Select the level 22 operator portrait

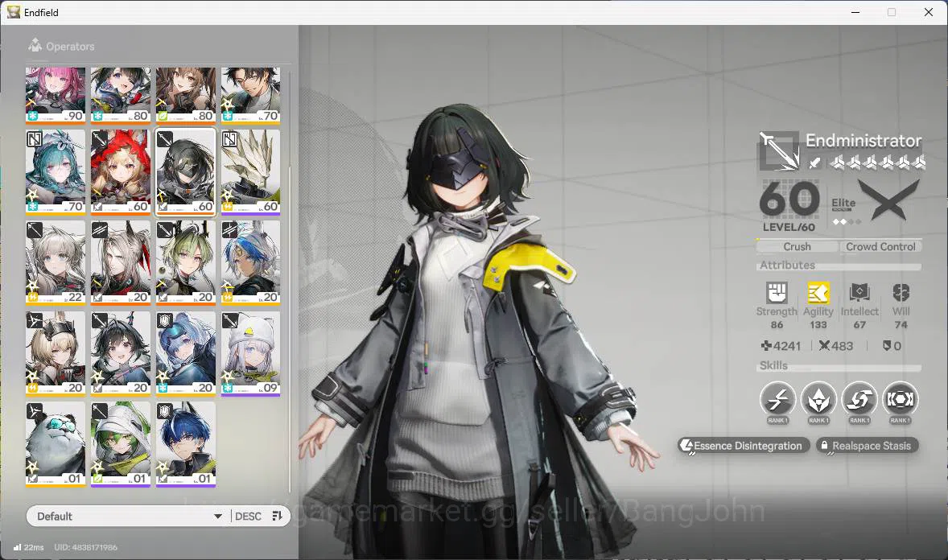[x=55, y=262]
